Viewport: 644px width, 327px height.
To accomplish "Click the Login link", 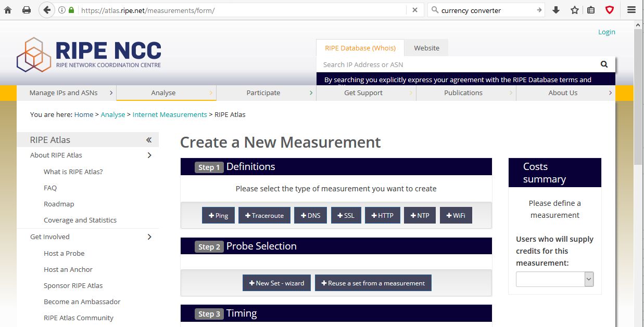I will pyautogui.click(x=607, y=32).
